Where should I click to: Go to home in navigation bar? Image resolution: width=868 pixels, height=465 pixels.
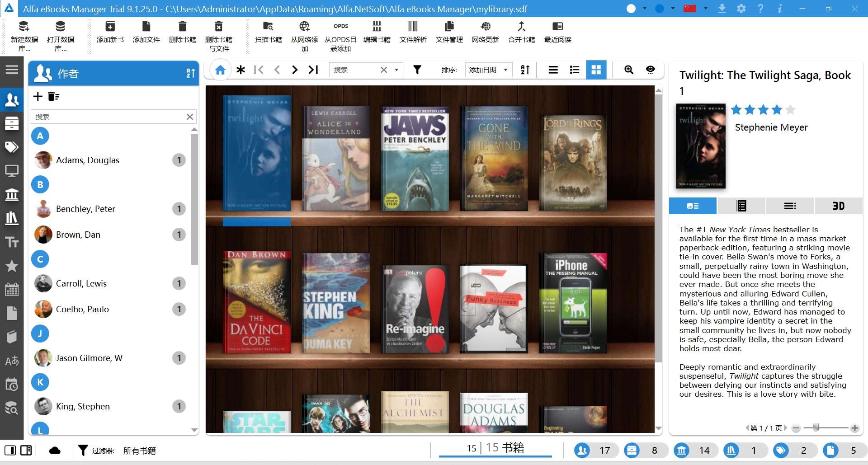click(x=220, y=70)
